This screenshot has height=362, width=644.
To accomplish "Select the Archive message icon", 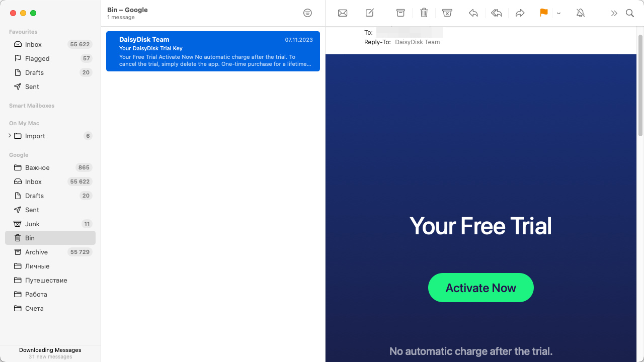I will [400, 13].
